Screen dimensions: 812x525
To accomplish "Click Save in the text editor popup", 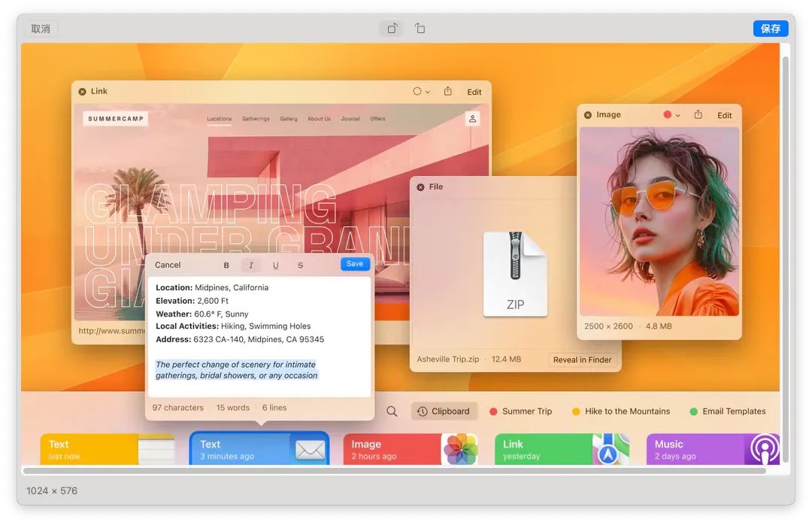I will tap(355, 264).
